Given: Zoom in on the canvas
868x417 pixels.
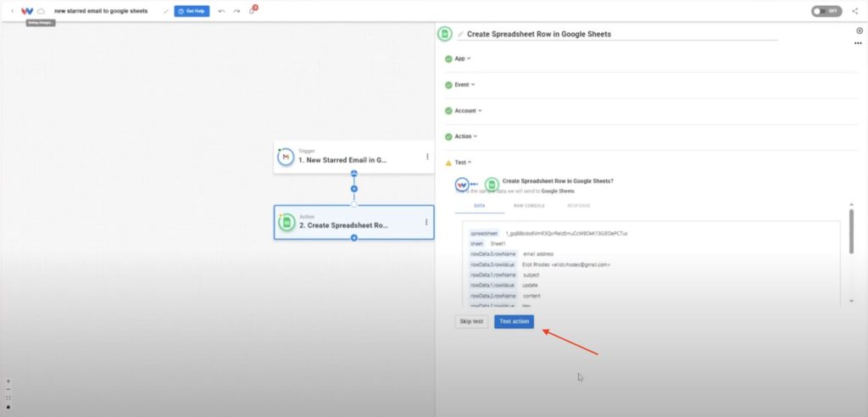Looking at the screenshot, I should coord(8,381).
